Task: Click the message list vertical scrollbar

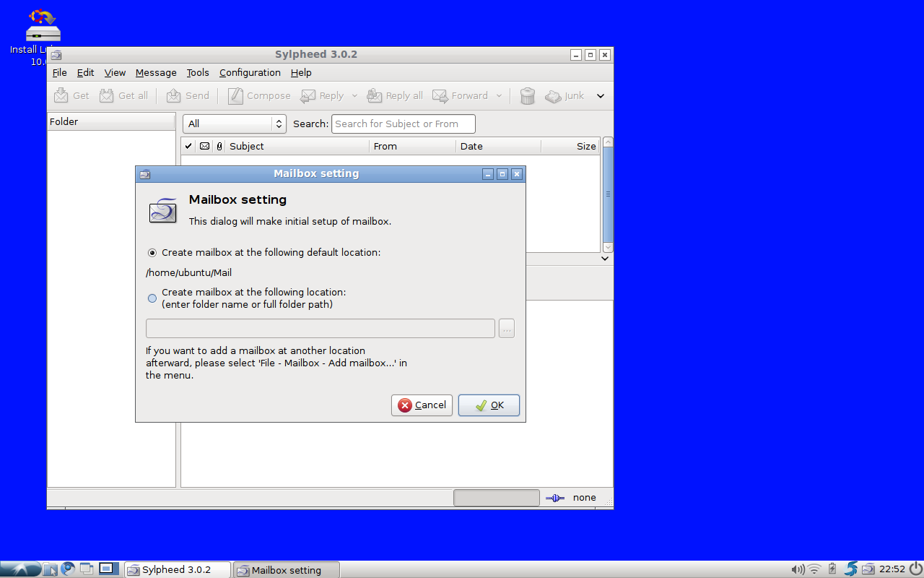Action: pyautogui.click(x=608, y=194)
